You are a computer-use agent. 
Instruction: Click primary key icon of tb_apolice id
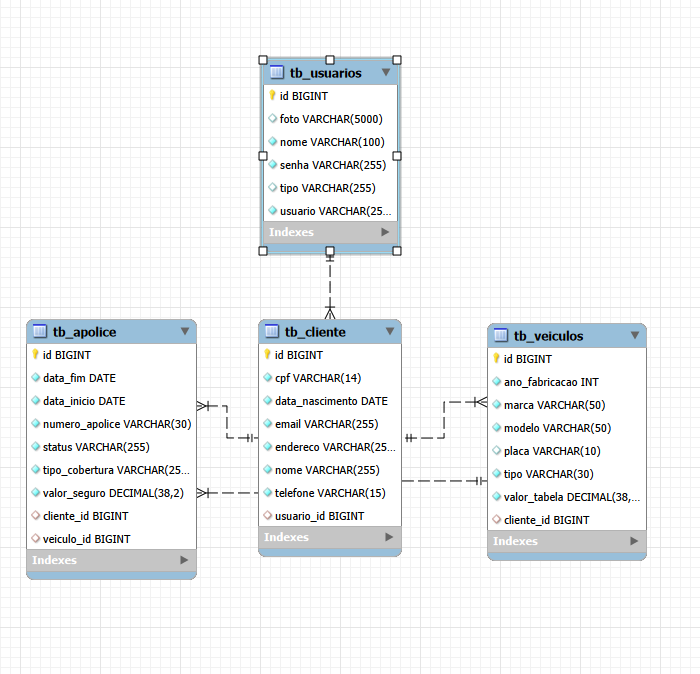[35, 354]
